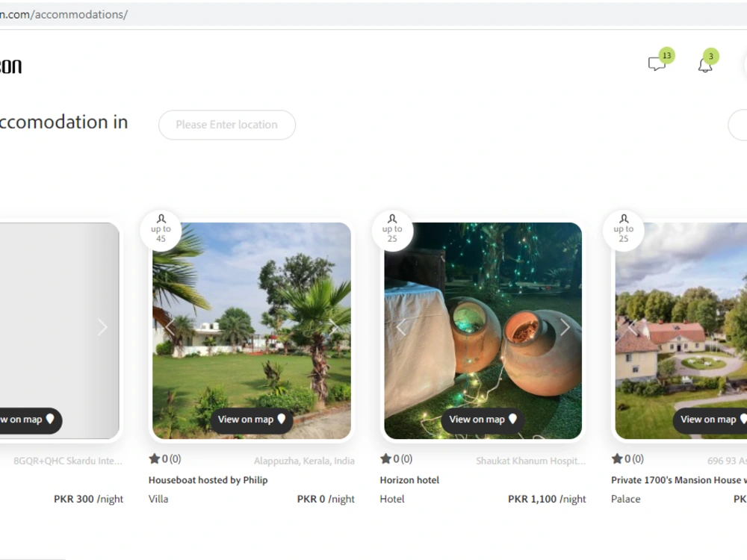Screen dimensions: 747x560
Task: Open the notifications bell with 3 badge
Action: pyautogui.click(x=707, y=61)
